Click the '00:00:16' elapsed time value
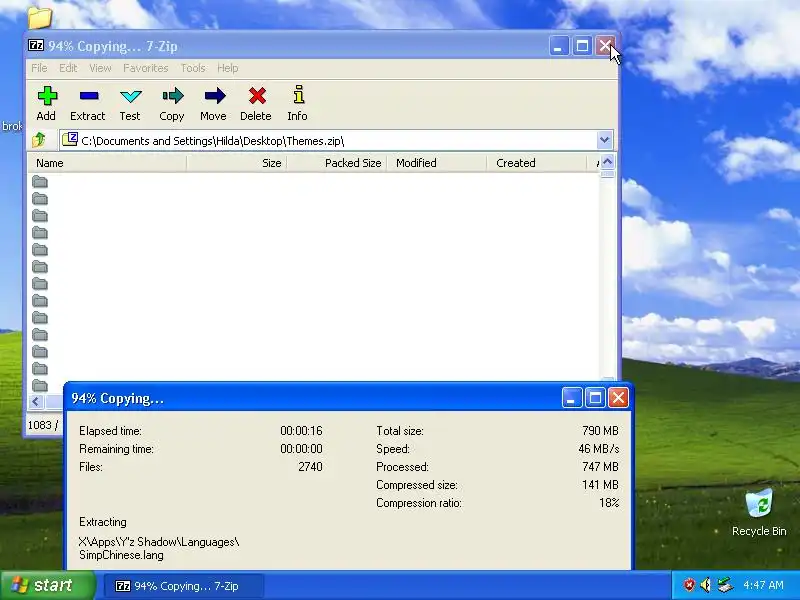 point(302,431)
